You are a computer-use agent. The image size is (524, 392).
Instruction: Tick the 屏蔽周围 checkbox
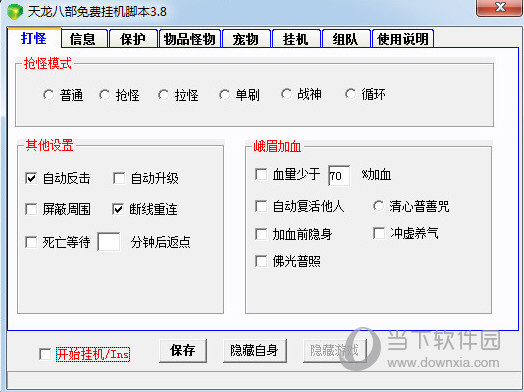31,210
